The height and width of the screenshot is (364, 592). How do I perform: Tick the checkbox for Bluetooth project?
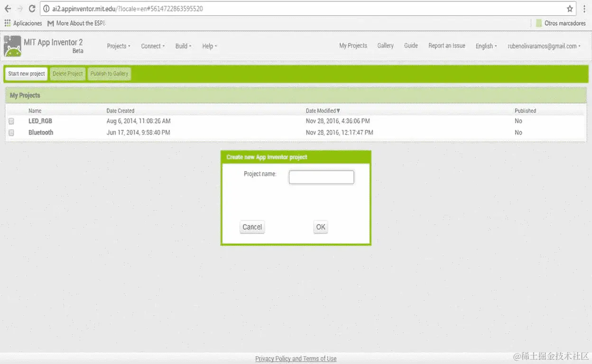(x=11, y=133)
